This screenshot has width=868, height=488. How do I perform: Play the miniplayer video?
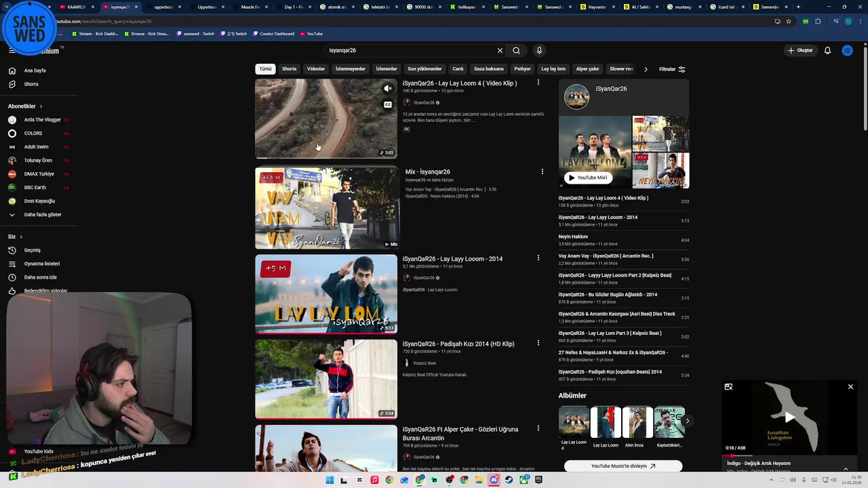tap(789, 418)
